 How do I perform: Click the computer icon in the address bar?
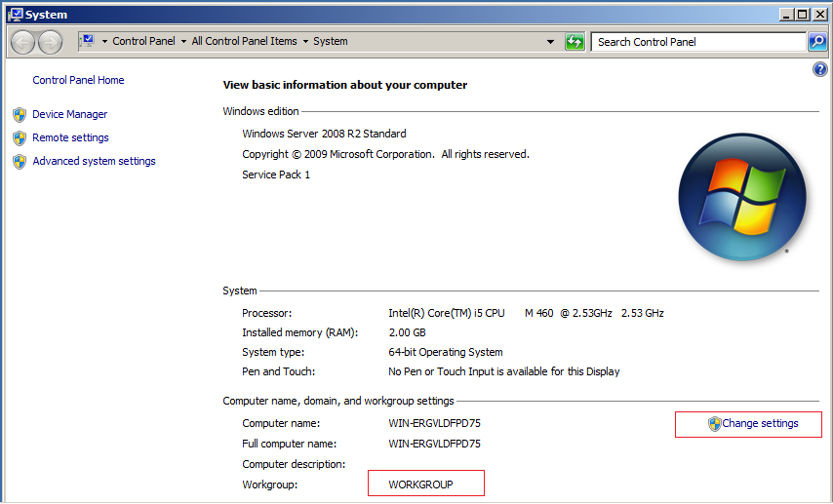pyautogui.click(x=88, y=41)
